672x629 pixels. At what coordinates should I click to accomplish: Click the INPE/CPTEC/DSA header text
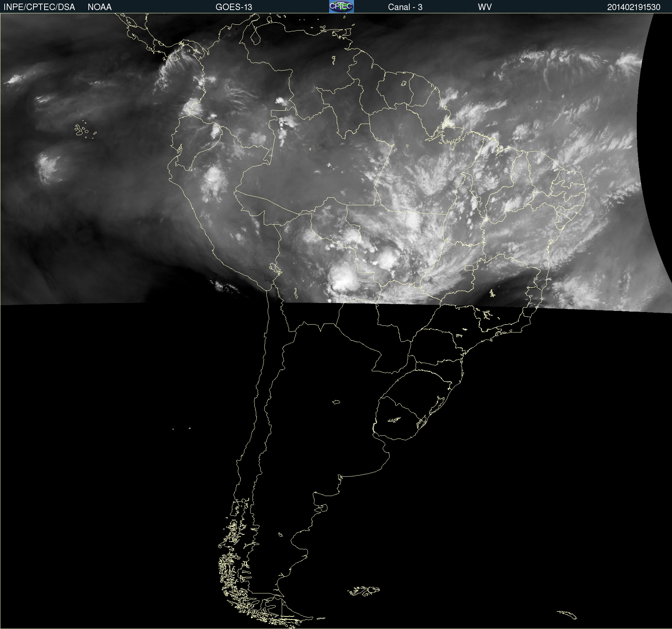(39, 7)
